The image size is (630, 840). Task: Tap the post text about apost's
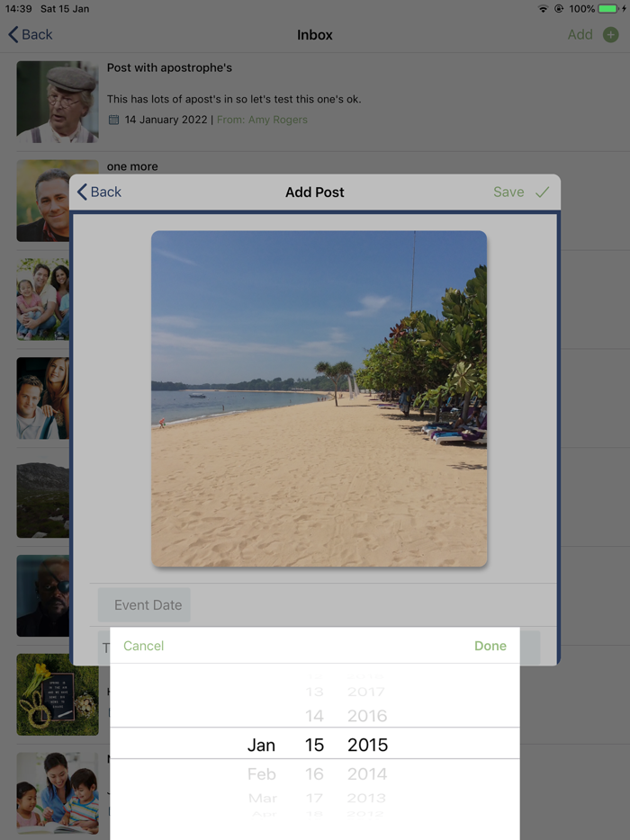click(234, 99)
